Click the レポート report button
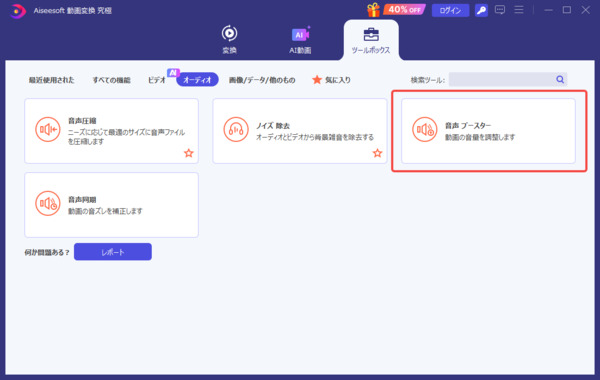Viewport: 600px width, 380px height. 113,252
